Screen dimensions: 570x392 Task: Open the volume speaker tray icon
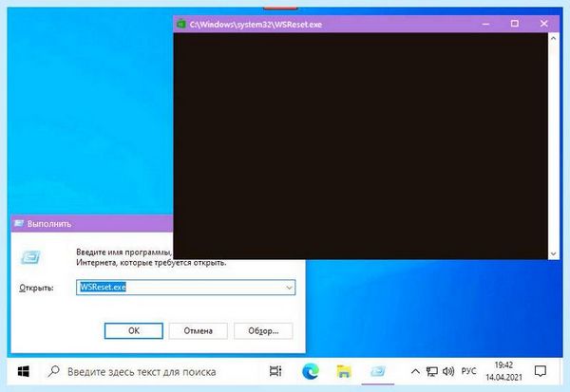tap(448, 371)
